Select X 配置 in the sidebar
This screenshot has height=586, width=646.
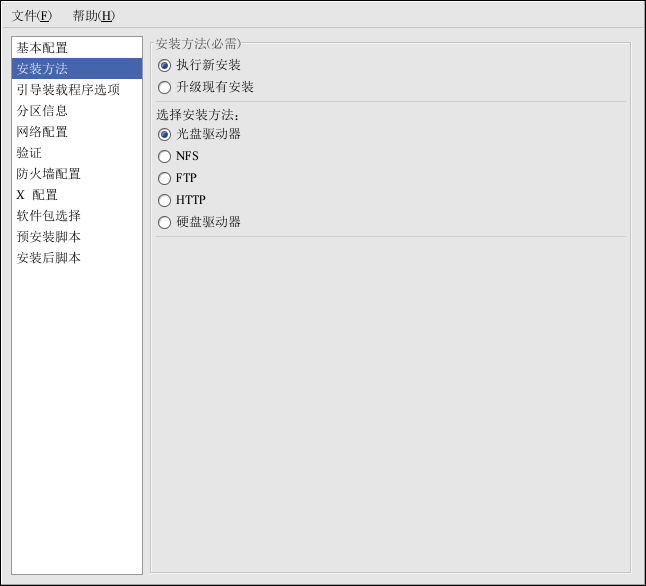pos(77,195)
